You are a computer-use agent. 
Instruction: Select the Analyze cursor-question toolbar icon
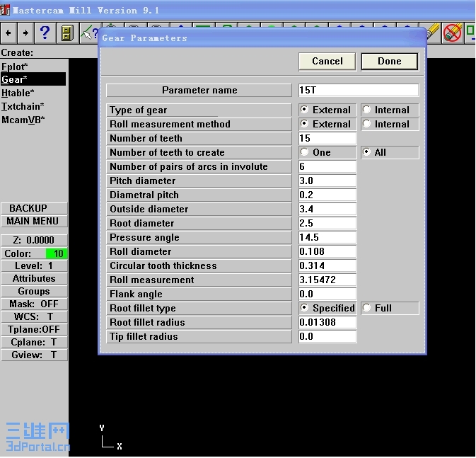[x=90, y=33]
